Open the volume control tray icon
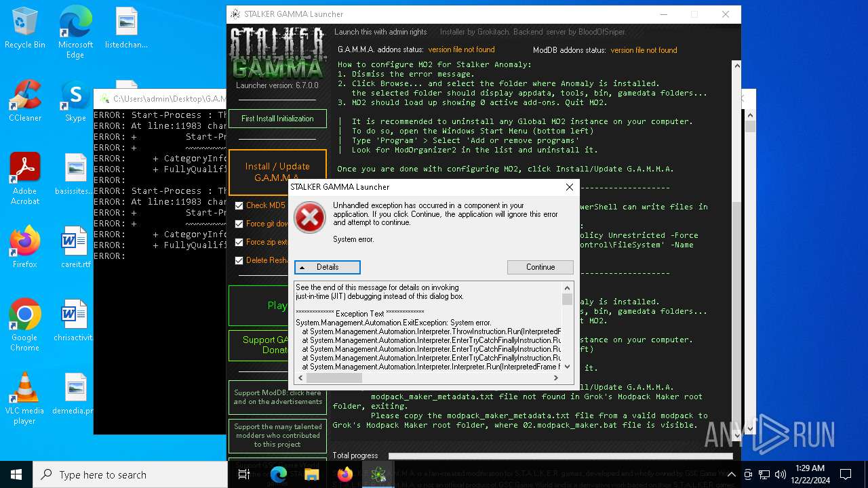868x488 pixels. click(780, 474)
